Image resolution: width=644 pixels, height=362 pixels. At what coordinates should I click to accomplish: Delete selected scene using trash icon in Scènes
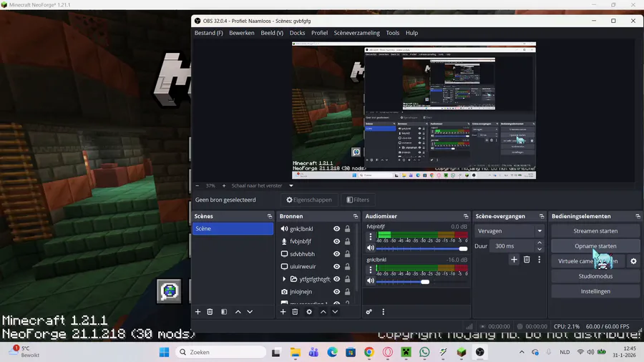210,312
